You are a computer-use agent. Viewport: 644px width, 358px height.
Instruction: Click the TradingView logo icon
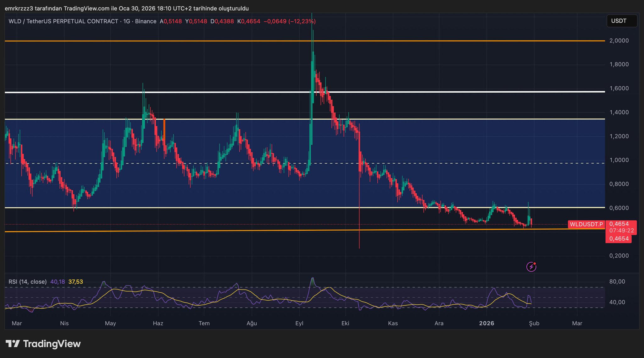(13, 344)
